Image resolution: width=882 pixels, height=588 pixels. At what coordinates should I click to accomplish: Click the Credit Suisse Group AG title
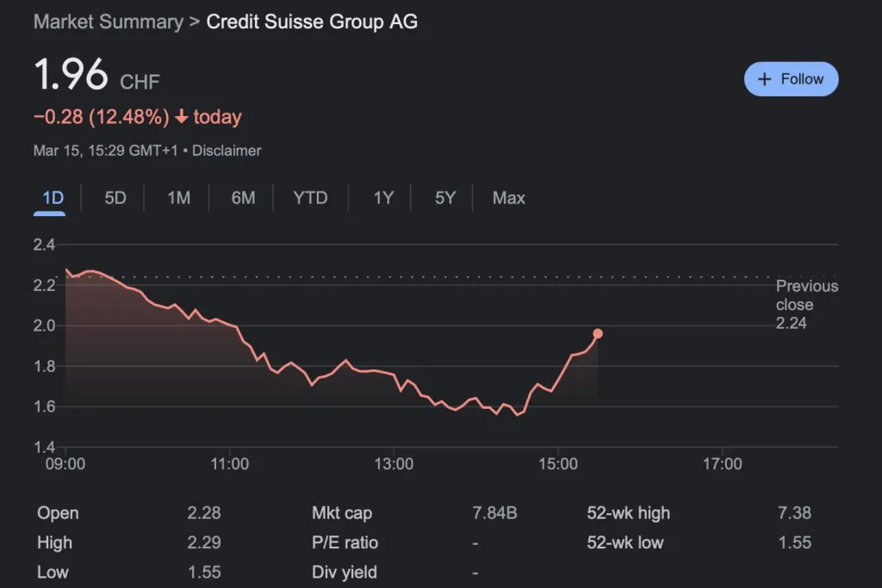312,22
